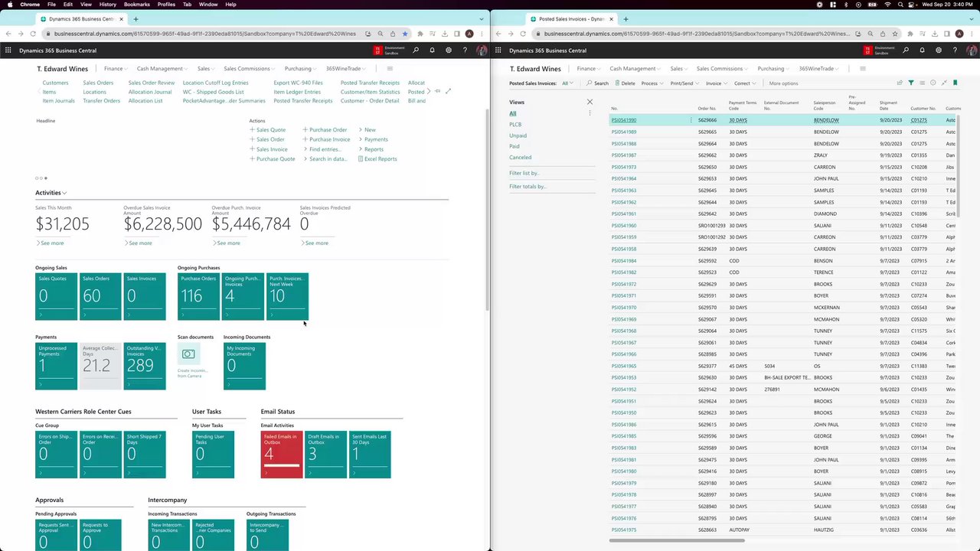Click the pin navigation icon in left window
This screenshot has width=980, height=551.
(437, 91)
